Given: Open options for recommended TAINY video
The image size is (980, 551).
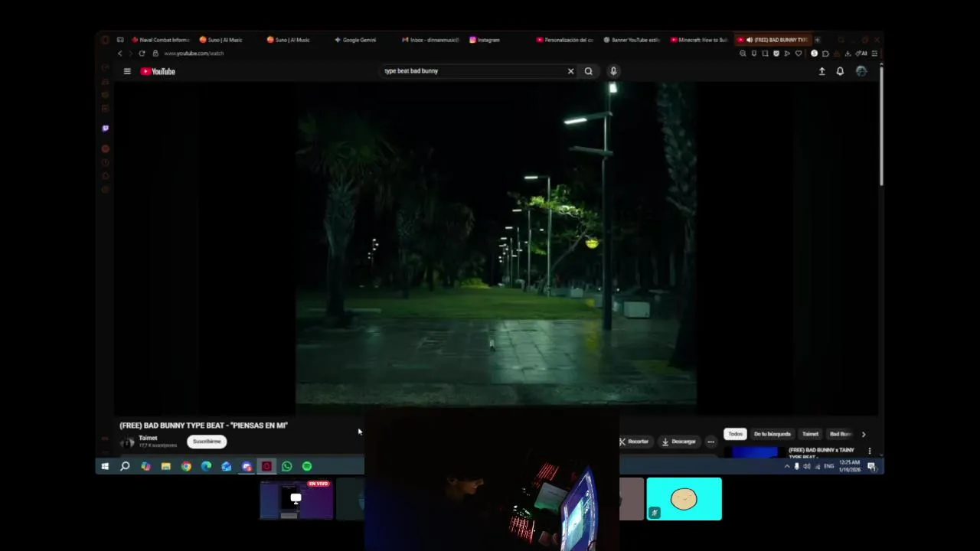Looking at the screenshot, I should tap(869, 451).
